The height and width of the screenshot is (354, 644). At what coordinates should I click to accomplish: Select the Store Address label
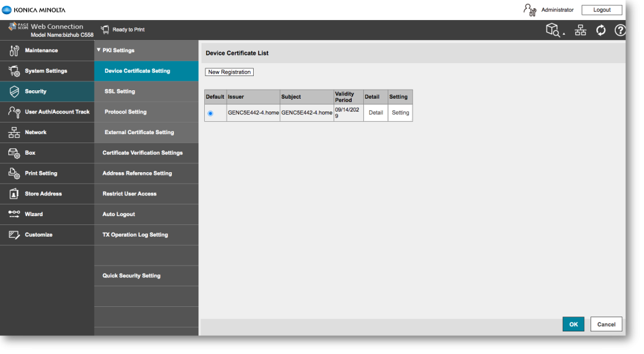(x=44, y=193)
